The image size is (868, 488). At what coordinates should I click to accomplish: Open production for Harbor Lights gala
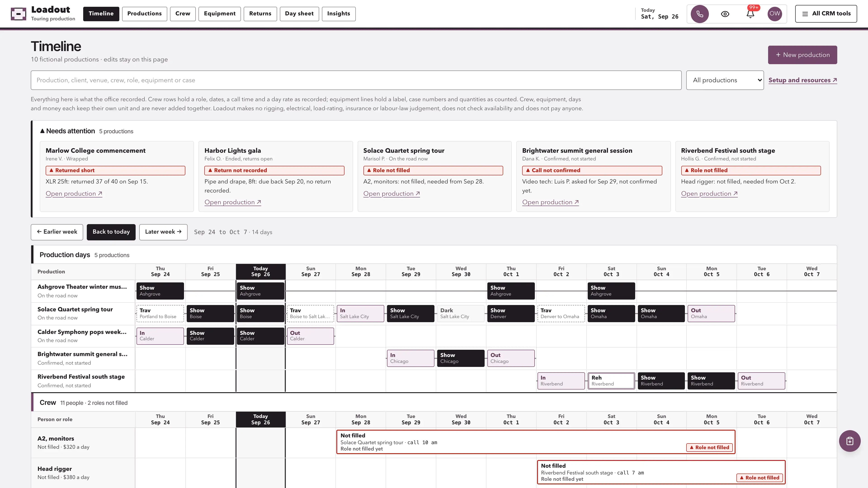(x=233, y=202)
